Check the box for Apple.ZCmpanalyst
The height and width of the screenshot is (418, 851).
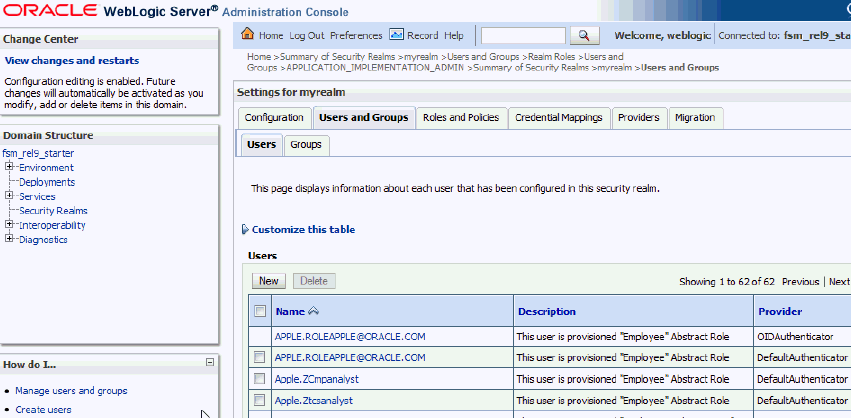(260, 379)
